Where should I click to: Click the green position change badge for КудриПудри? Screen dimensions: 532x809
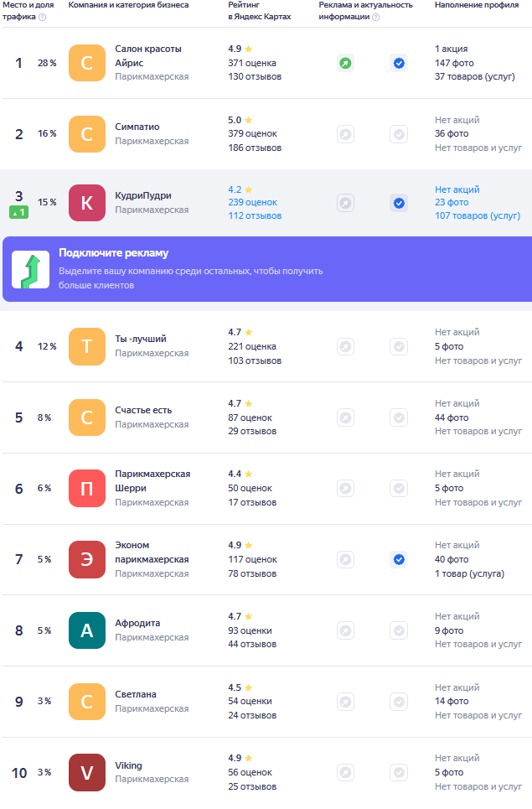pyautogui.click(x=18, y=212)
